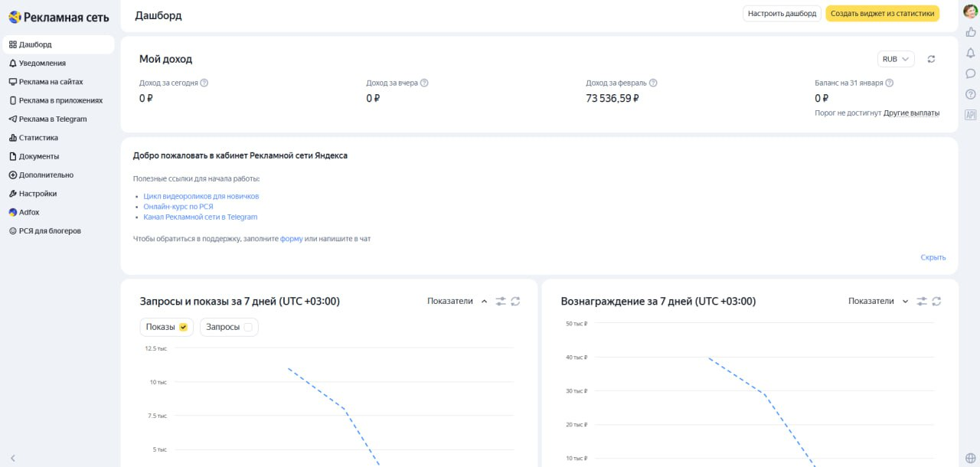Refresh the Вознаграждение за 7 дней chart
Screen dimensions: 980x467
point(937,301)
